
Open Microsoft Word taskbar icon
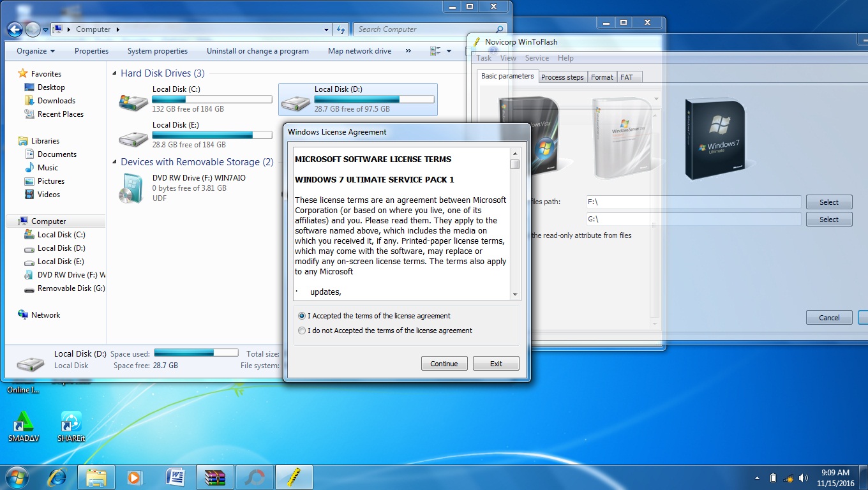[175, 477]
